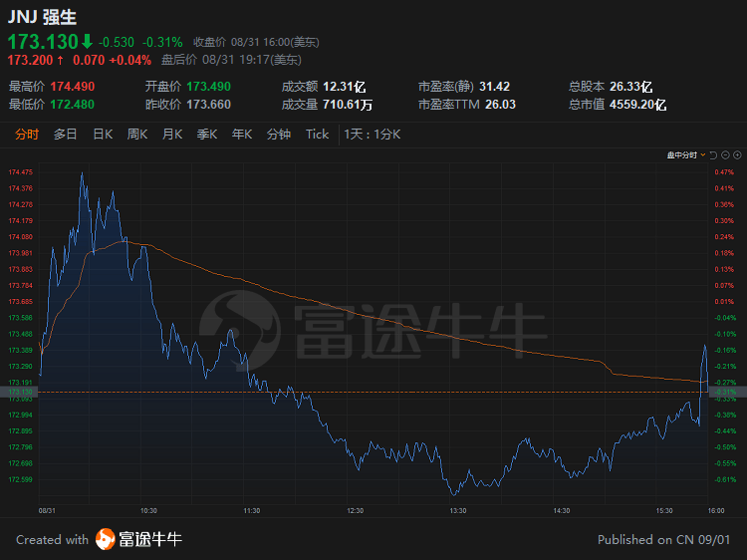Image resolution: width=747 pixels, height=560 pixels.
Task: Click the closing price 173.130
Action: (43, 42)
